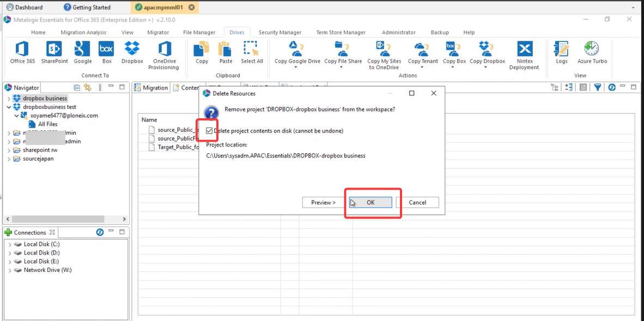Expand Network Drive (W:) in Connections
Image resolution: width=644 pixels, height=321 pixels.
[x=9, y=270]
